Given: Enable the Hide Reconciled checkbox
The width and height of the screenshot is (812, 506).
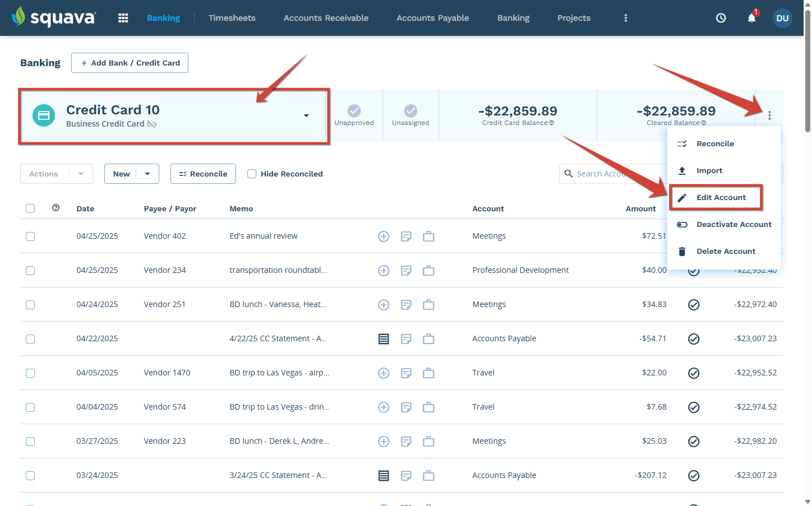Looking at the screenshot, I should tap(252, 174).
